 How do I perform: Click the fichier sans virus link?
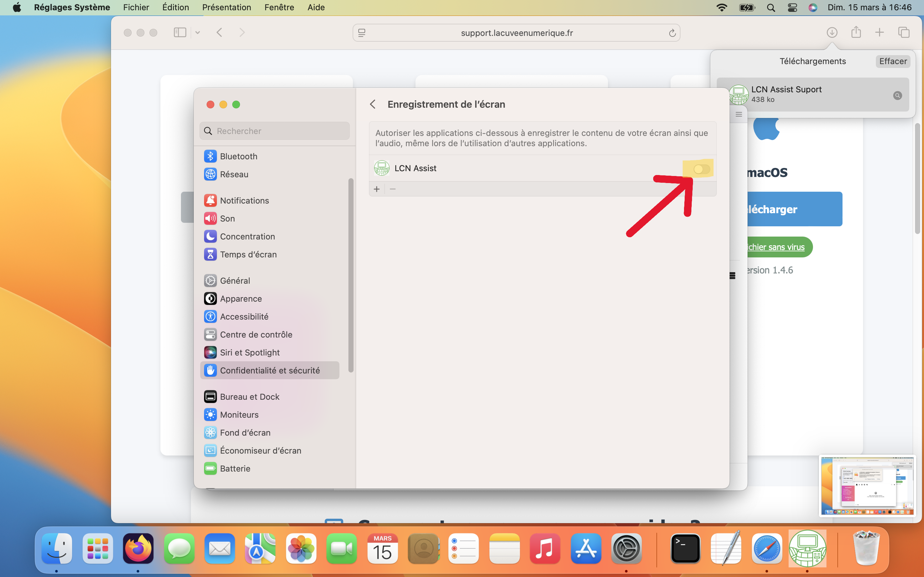[x=775, y=247]
